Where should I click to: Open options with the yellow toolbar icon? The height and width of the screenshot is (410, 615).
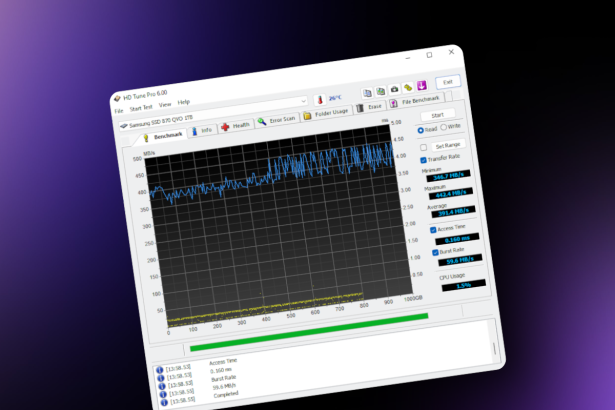pos(408,87)
